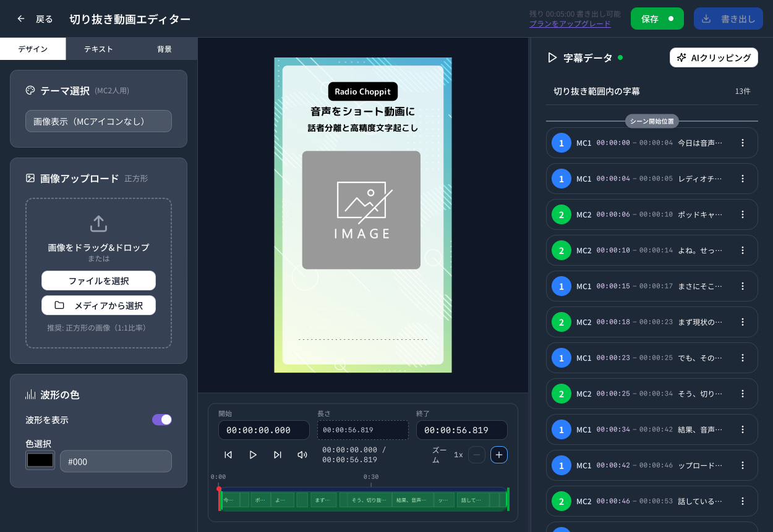
Task: Click the 切り抜き範囲内の字幕 heading
Action: point(596,91)
